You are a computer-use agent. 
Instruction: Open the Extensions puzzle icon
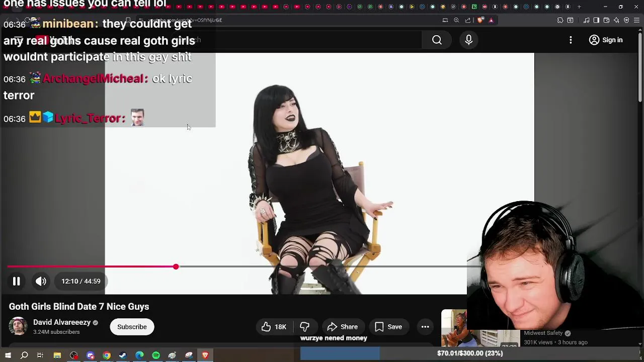pos(560,20)
